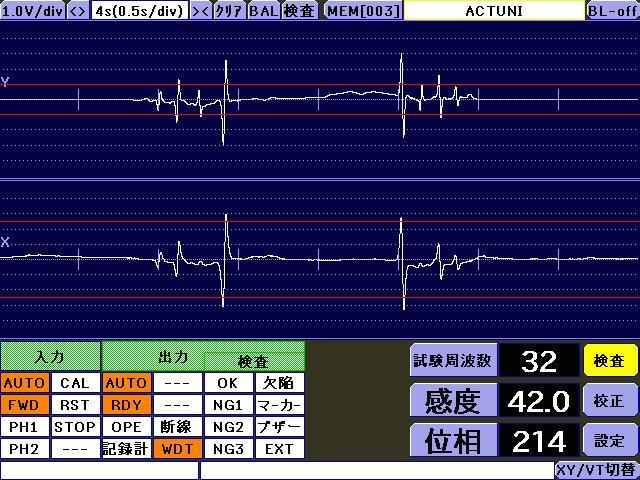This screenshot has width=640, height=480.
Task: Open the 設定 settings tab
Action: (x=610, y=440)
